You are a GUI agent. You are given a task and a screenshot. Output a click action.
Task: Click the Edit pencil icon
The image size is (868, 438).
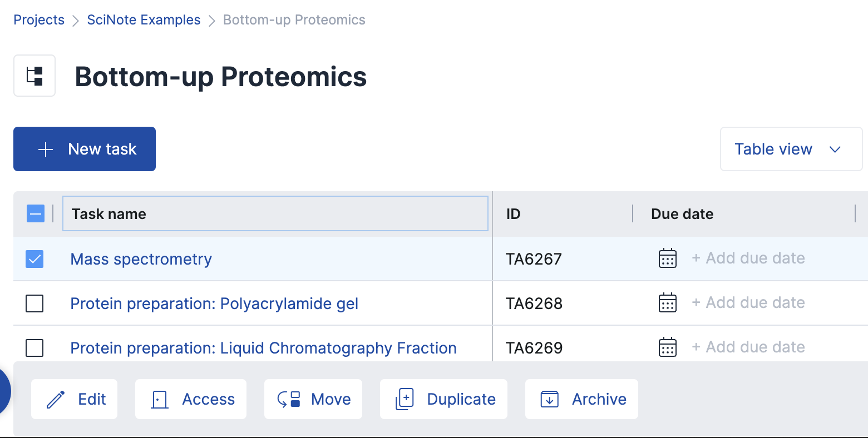click(56, 399)
